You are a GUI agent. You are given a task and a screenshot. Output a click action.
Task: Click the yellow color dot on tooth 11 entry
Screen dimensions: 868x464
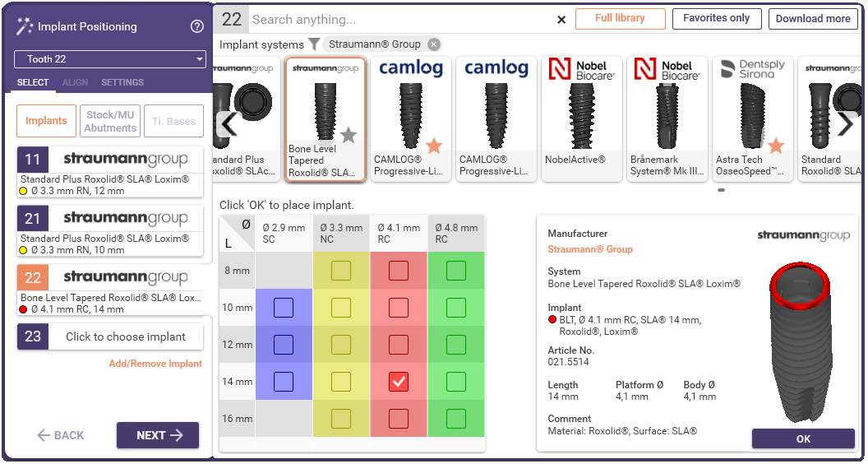tap(23, 191)
